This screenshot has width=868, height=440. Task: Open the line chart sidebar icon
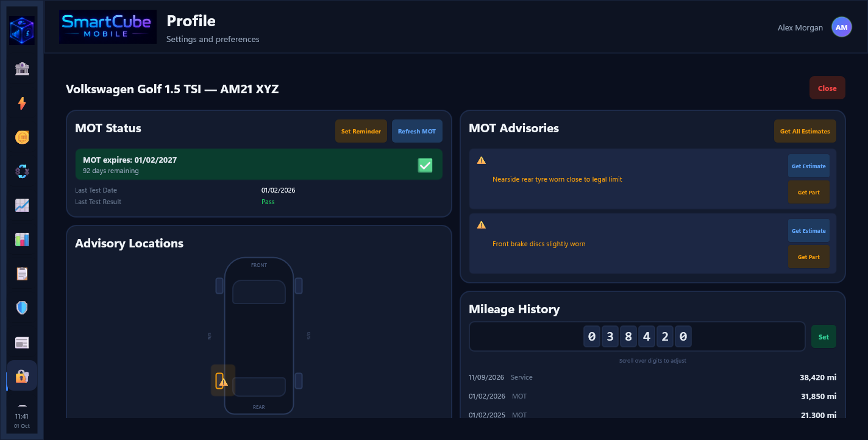(22, 205)
